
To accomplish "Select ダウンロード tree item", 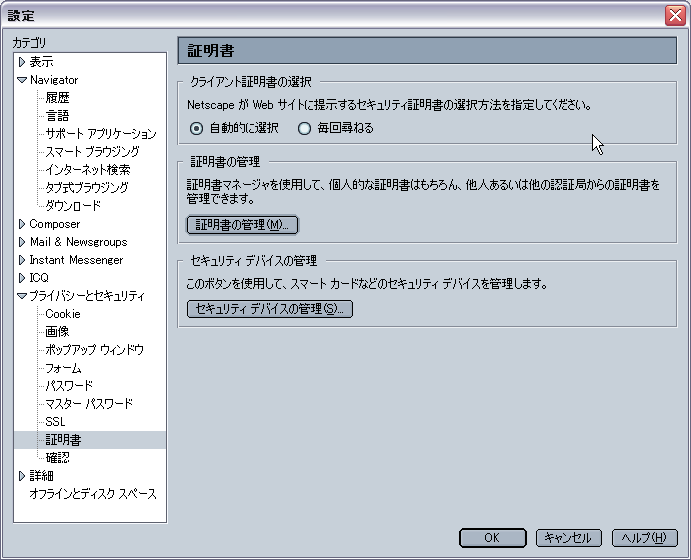I will click(x=73, y=206).
